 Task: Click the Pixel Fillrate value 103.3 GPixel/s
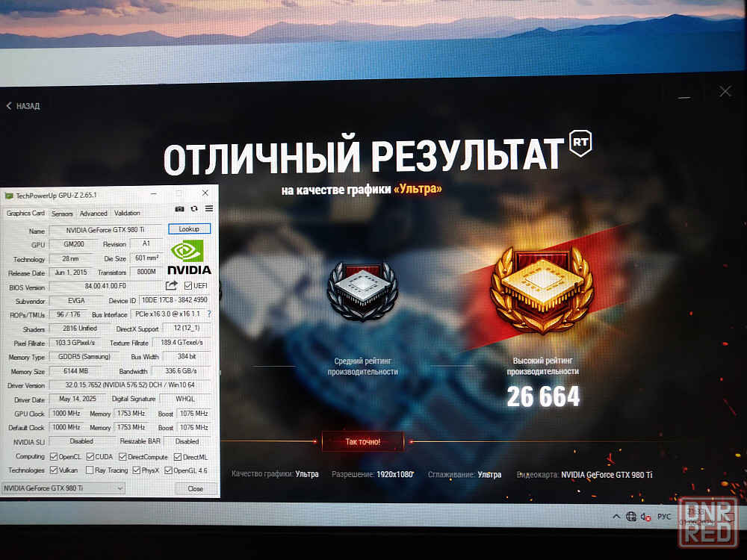(x=75, y=343)
